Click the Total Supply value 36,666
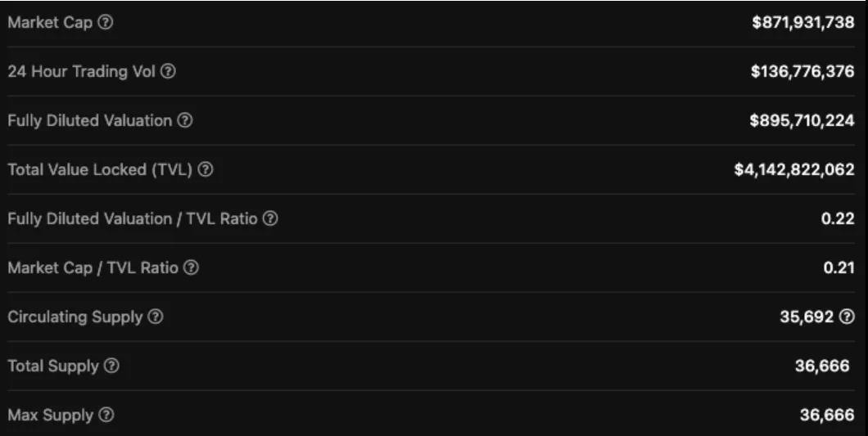Viewport: 868px width, 436px height. [821, 366]
